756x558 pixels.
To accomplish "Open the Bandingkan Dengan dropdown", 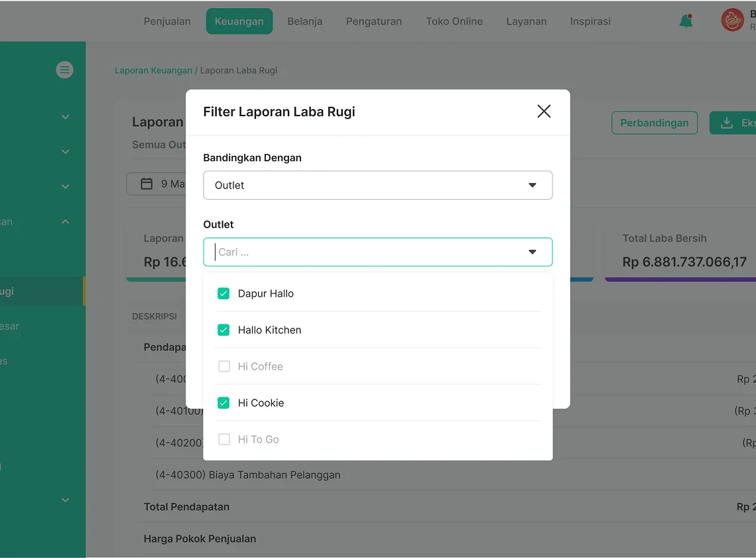I will (377, 185).
